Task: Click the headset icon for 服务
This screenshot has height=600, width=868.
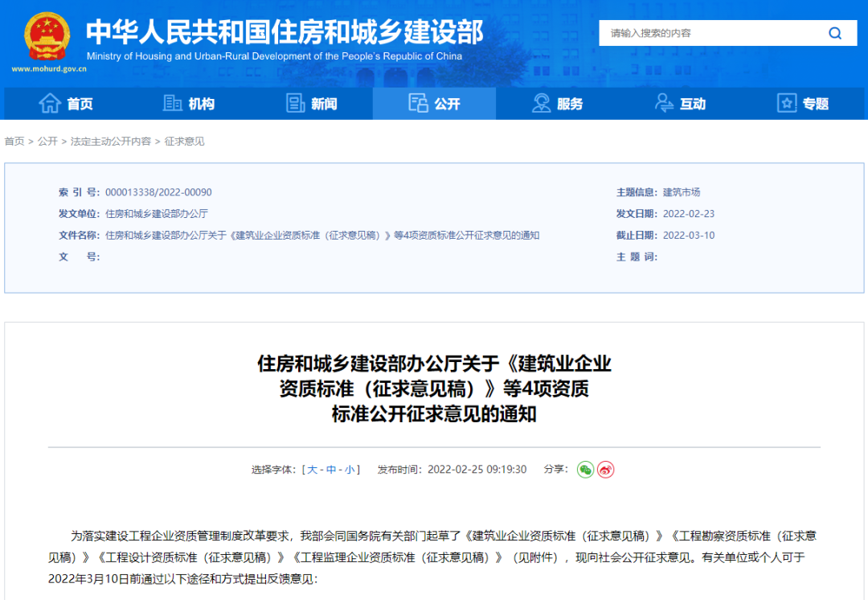Action: (542, 103)
